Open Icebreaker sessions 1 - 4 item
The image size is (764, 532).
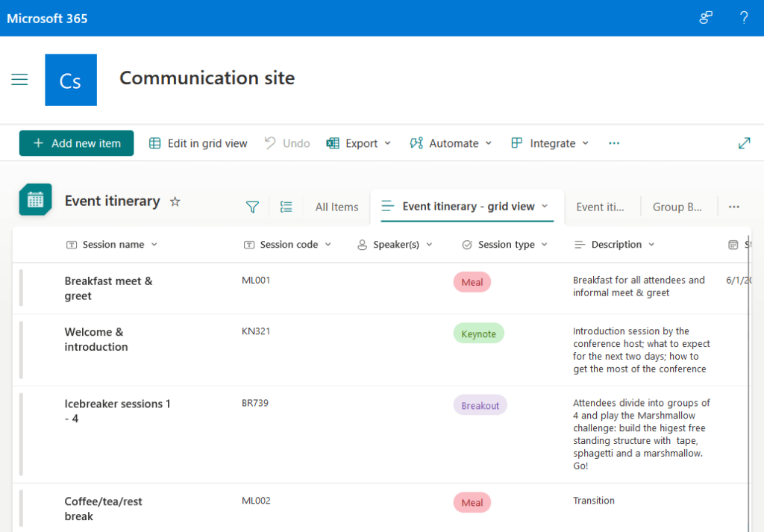click(117, 411)
